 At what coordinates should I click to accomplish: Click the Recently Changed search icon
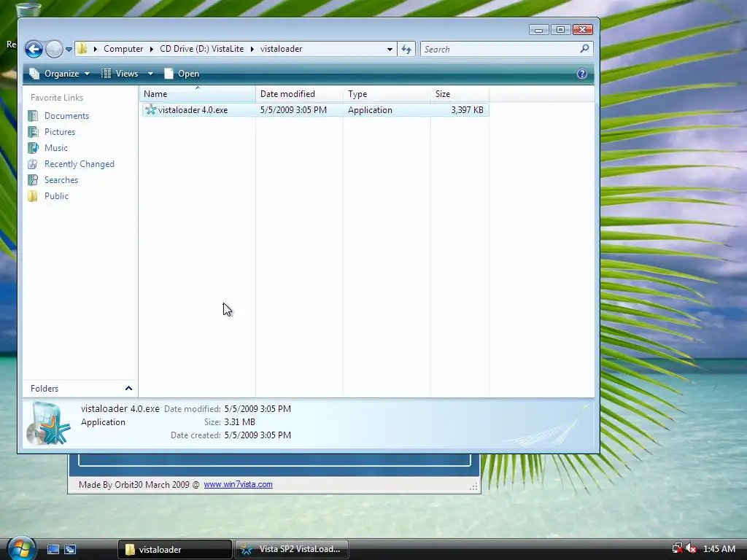[33, 164]
